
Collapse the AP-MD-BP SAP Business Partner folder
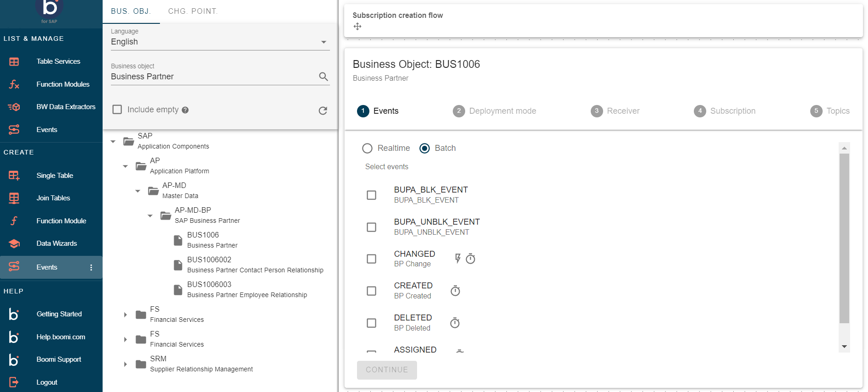click(x=150, y=215)
